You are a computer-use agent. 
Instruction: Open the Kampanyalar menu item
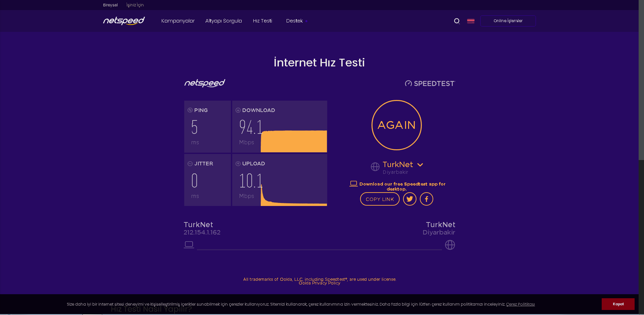(x=178, y=21)
